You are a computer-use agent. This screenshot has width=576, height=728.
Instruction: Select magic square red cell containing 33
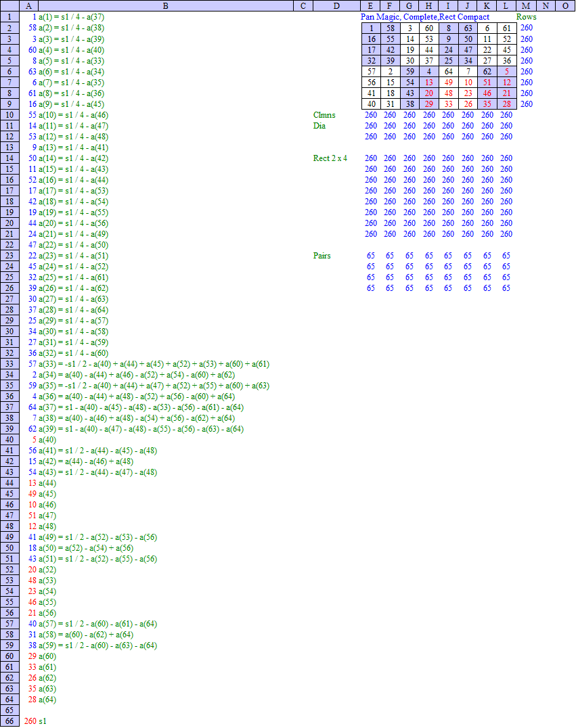tap(448, 104)
